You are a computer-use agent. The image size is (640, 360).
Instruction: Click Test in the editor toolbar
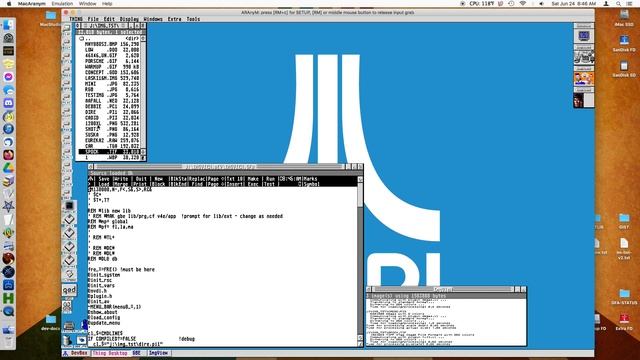click(x=269, y=184)
